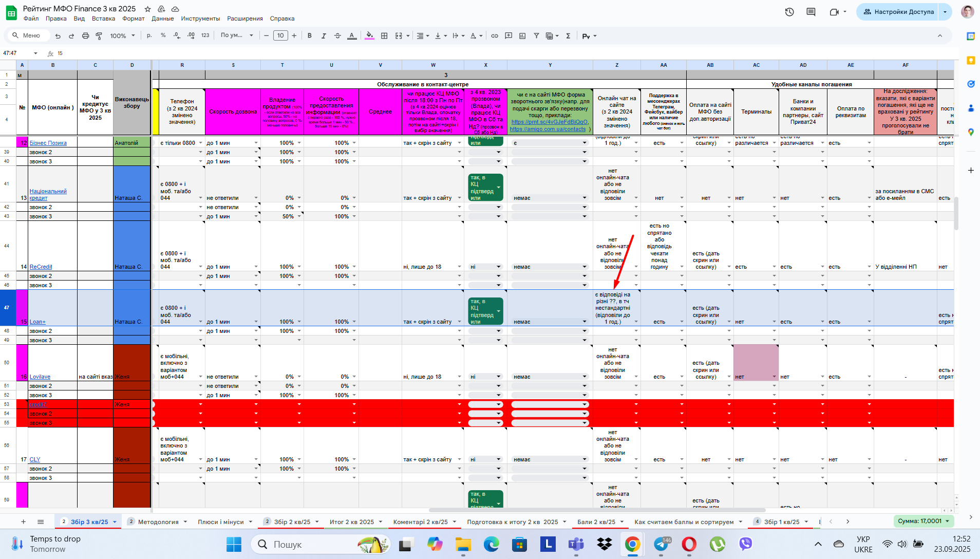Click the Настройки Доступа button
The width and height of the screenshot is (980, 559).
click(898, 12)
